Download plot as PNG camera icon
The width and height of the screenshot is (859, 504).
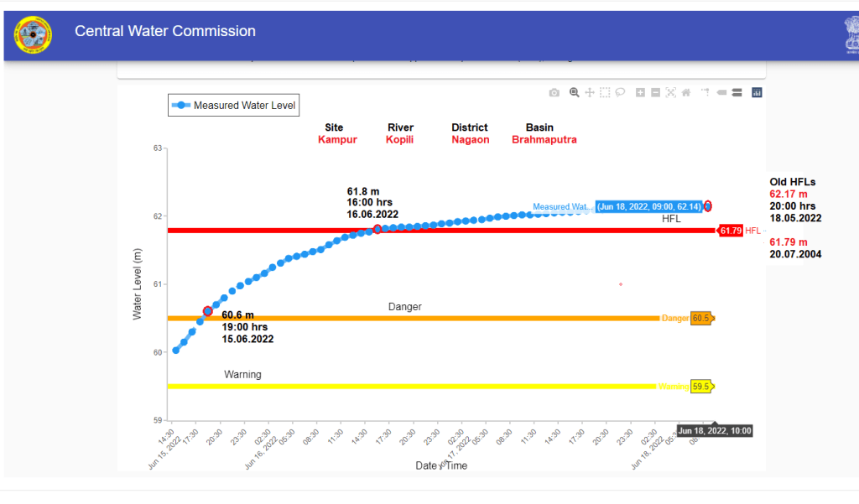[x=554, y=93]
